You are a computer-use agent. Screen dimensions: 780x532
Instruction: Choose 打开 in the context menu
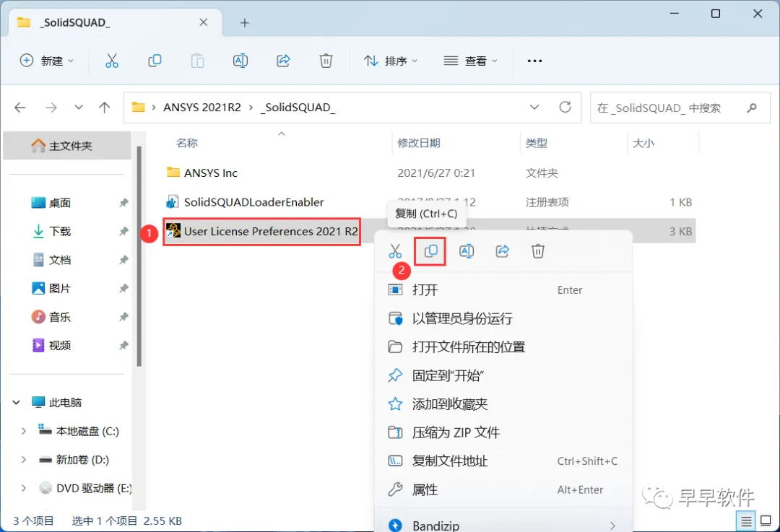click(503, 290)
